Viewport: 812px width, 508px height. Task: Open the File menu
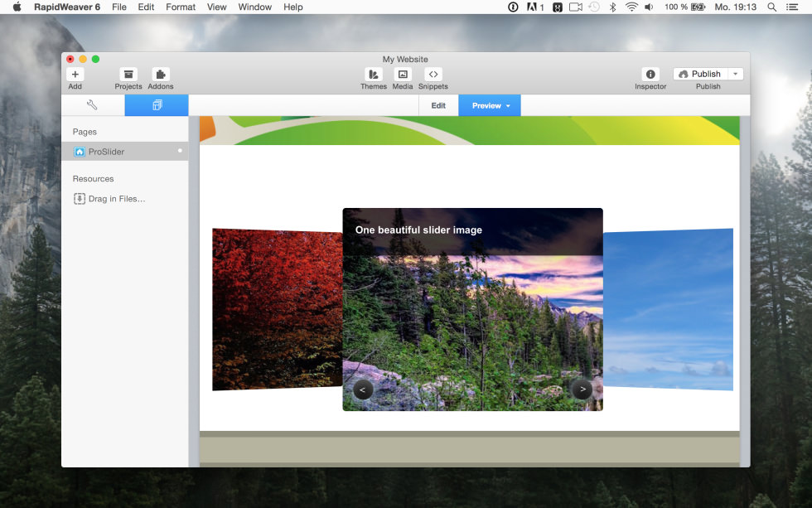coord(119,7)
